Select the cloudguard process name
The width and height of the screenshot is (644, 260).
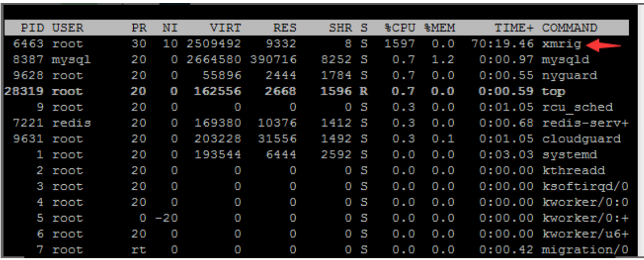[581, 138]
